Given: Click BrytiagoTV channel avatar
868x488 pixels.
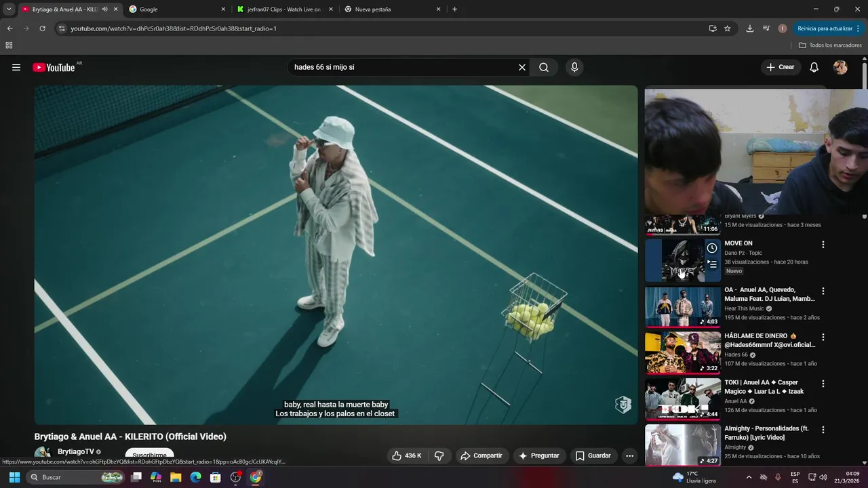Looking at the screenshot, I should click(43, 454).
